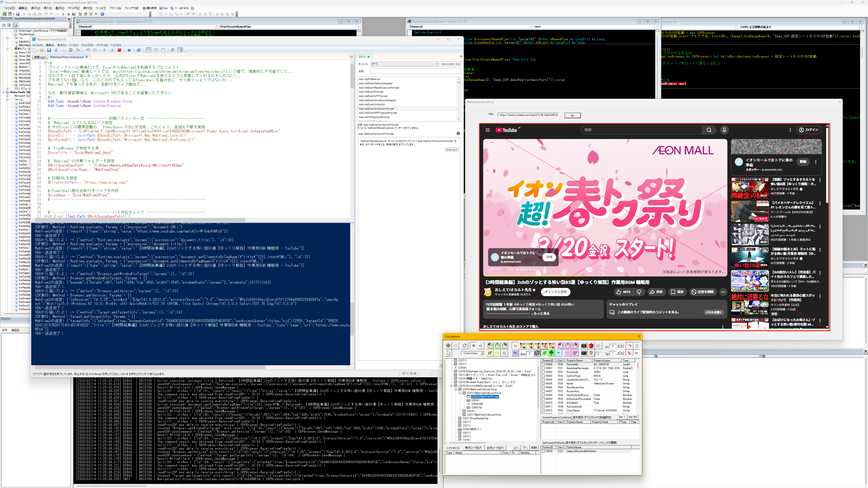Open YouTube hamburger guide menu
This screenshot has height=488, width=868.
(x=487, y=130)
